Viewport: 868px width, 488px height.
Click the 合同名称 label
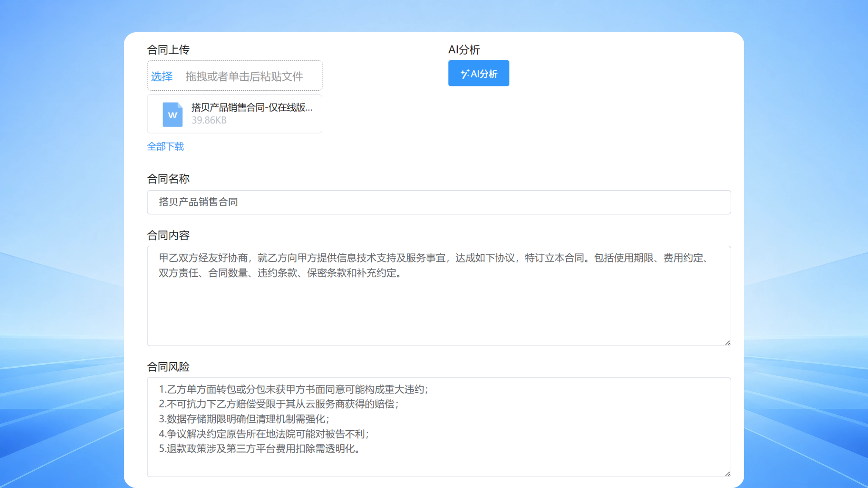coord(168,179)
